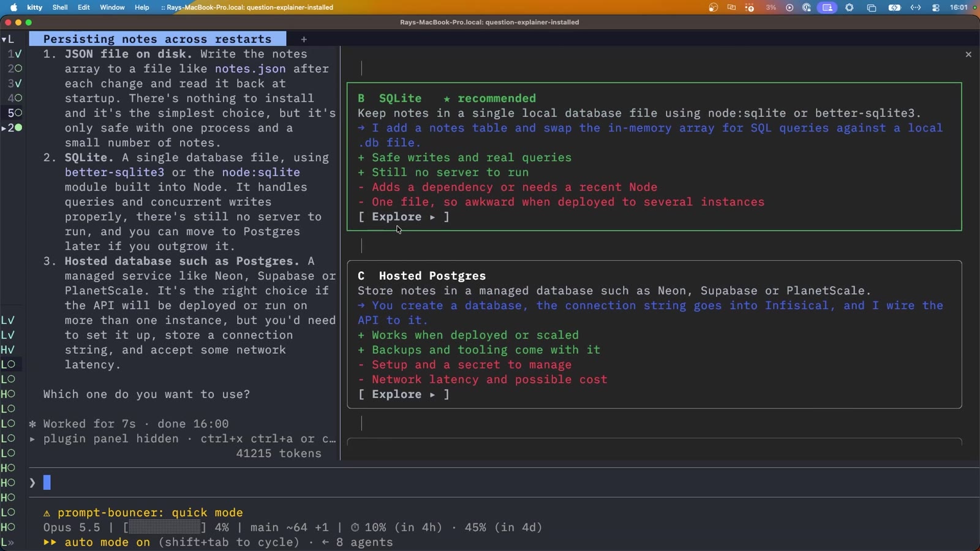Click the node:sqlite highlighted term
Viewport: 980px width, 551px height.
pyautogui.click(x=261, y=172)
